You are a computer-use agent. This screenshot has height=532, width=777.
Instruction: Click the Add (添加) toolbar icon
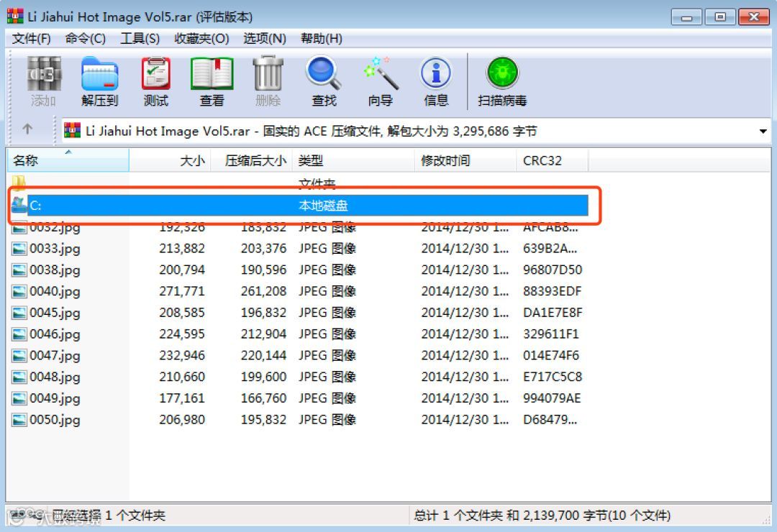coord(44,74)
